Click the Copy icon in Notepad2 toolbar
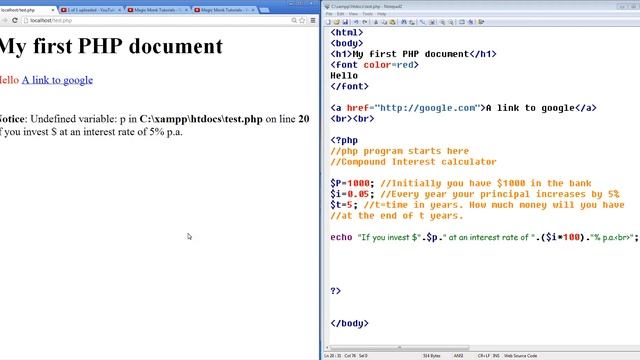Viewport: 640px width, 360px height. click(384, 22)
